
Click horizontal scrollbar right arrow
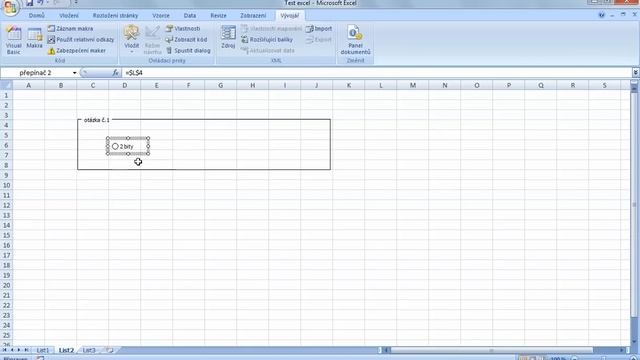coord(622,350)
